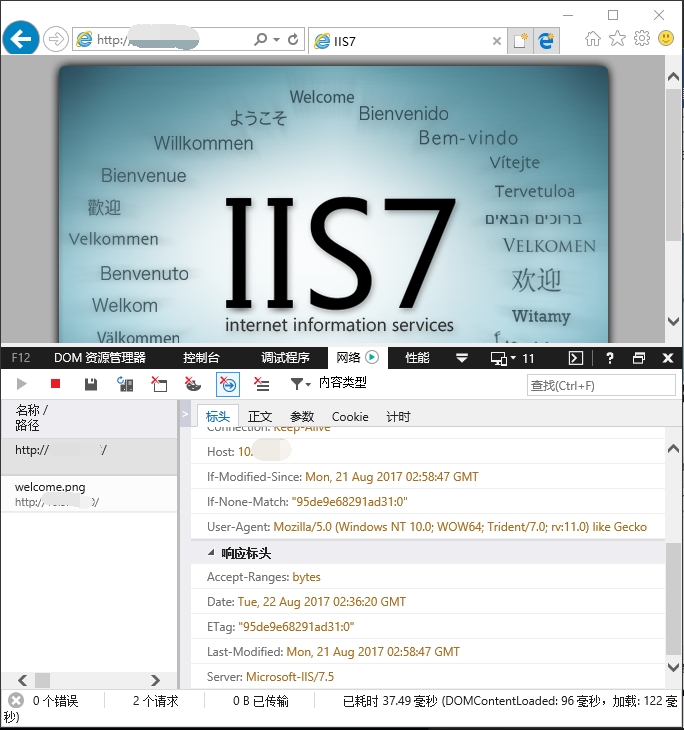Click the 0 个错误 status icon
Image resolution: width=684 pixels, height=730 pixels.
click(x=15, y=700)
